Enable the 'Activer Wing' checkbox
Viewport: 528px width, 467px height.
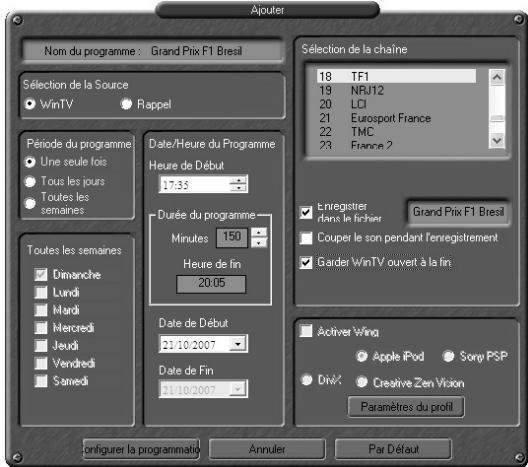(306, 331)
